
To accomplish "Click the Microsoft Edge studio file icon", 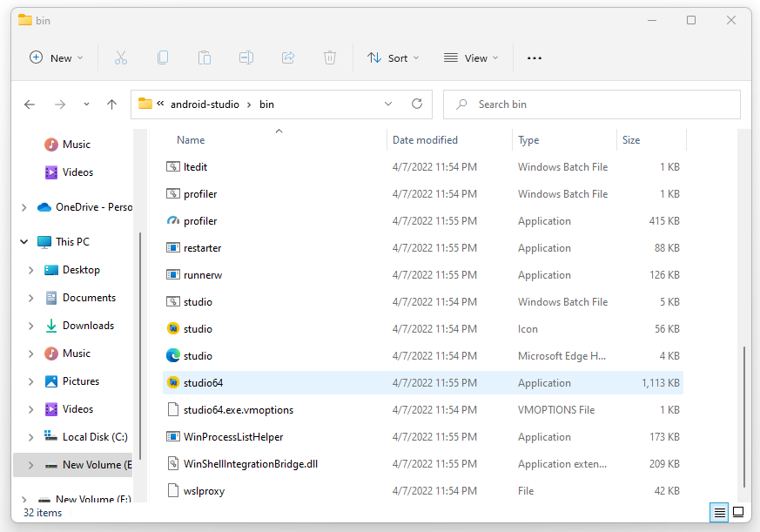I will pyautogui.click(x=173, y=355).
